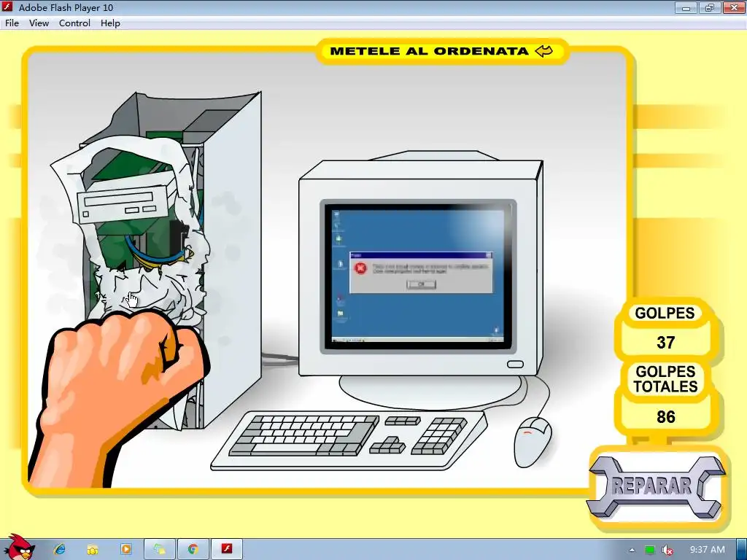Click the GOLPES label

(x=665, y=313)
